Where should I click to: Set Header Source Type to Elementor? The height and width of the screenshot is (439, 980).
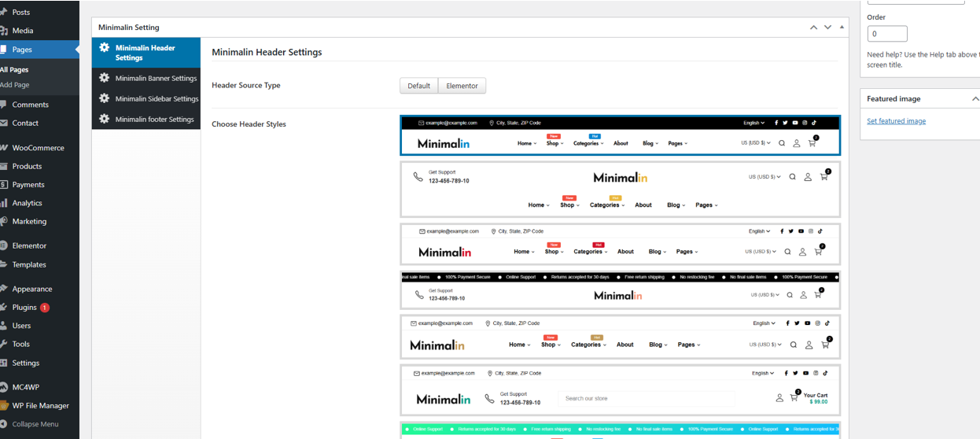[x=462, y=86]
